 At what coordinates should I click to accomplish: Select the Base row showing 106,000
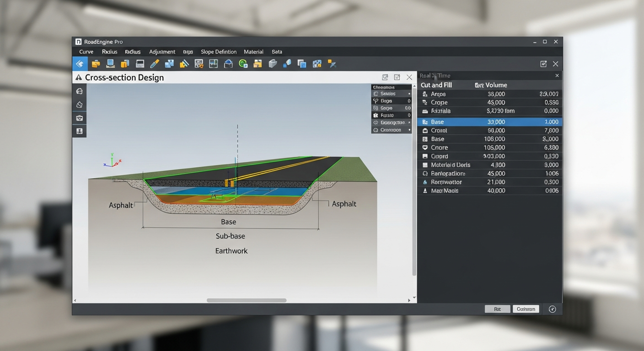[490, 139]
